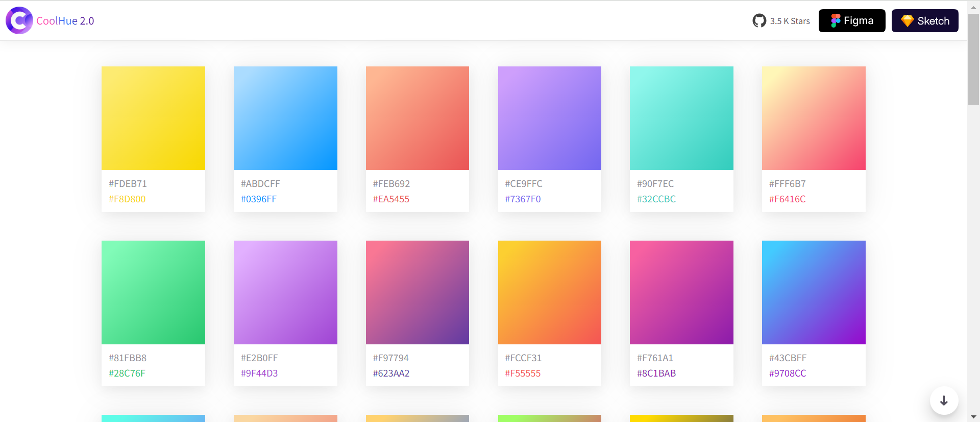Screen dimensions: 980x422
Task: Click the Sketch button
Action: click(x=925, y=20)
